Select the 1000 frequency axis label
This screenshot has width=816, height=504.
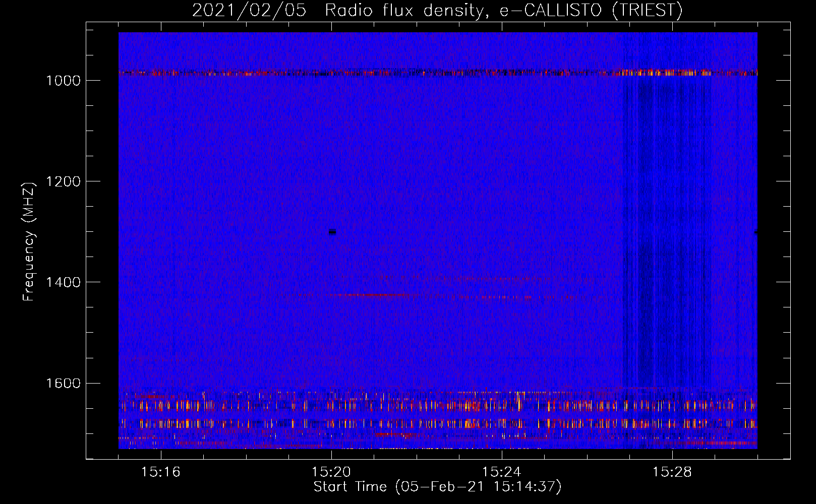[63, 81]
